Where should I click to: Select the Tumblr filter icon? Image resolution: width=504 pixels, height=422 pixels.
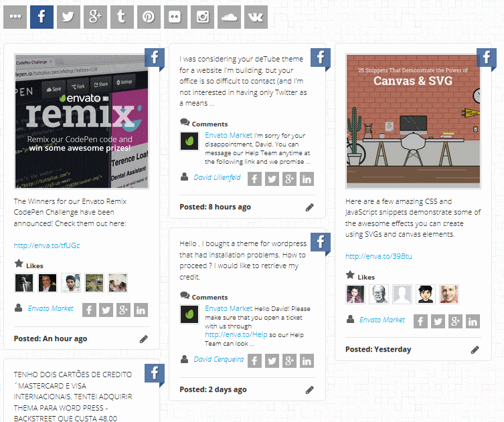(x=122, y=17)
